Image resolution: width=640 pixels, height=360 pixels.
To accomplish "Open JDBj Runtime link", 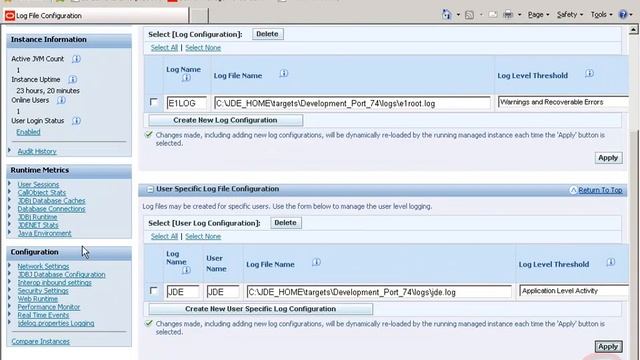I will (x=38, y=217).
